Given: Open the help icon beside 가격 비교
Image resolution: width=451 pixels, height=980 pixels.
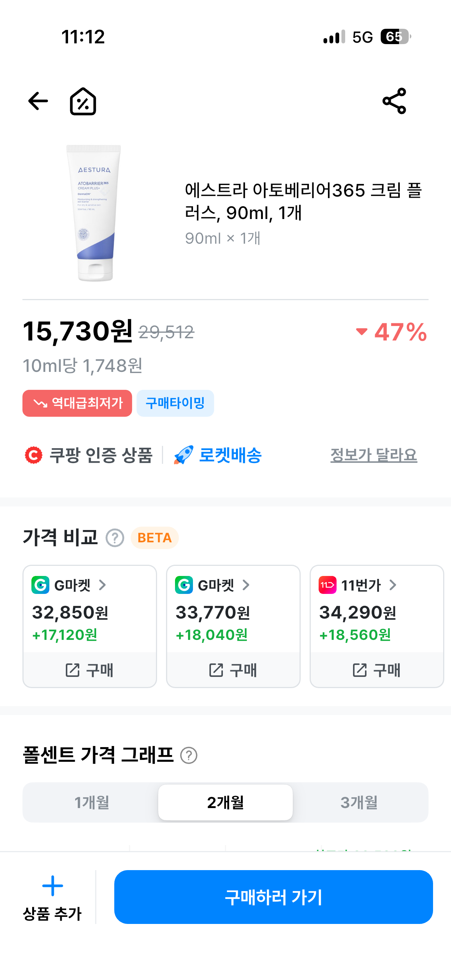Looking at the screenshot, I should 115,538.
